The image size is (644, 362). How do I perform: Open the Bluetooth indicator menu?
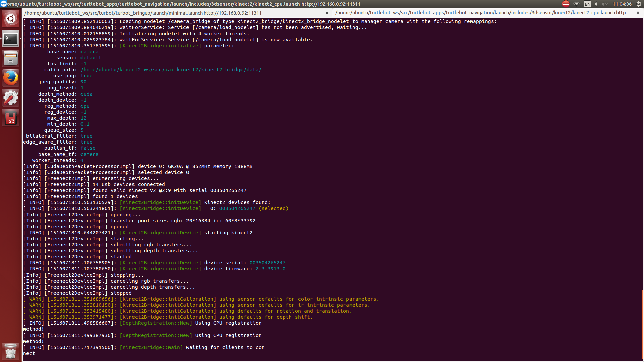pos(596,4)
